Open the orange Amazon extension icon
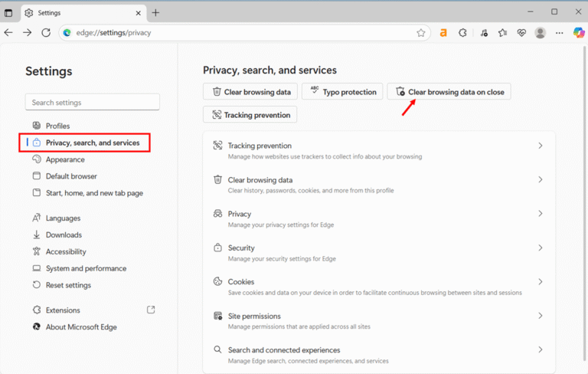The width and height of the screenshot is (588, 374). 443,33
